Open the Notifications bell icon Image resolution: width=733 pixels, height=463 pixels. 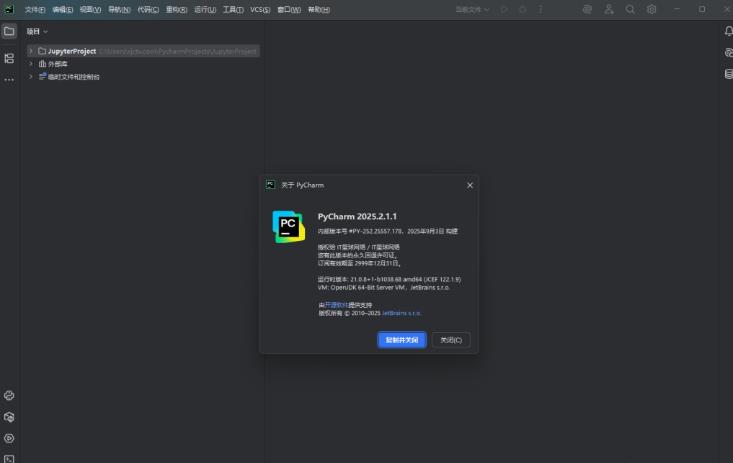click(728, 31)
